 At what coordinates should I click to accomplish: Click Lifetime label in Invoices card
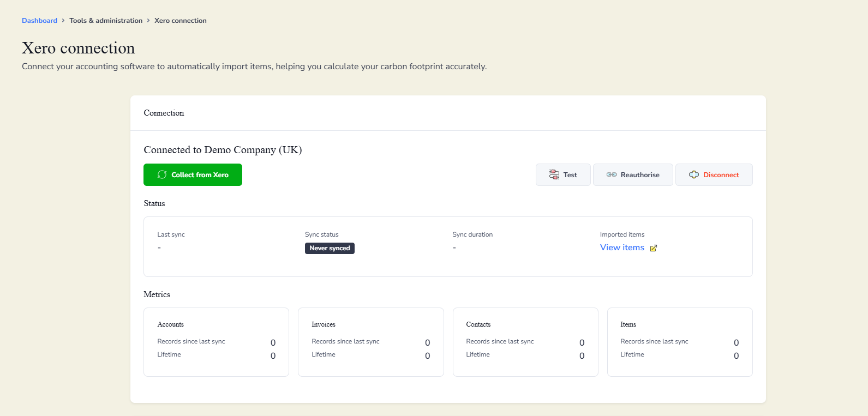(x=324, y=354)
